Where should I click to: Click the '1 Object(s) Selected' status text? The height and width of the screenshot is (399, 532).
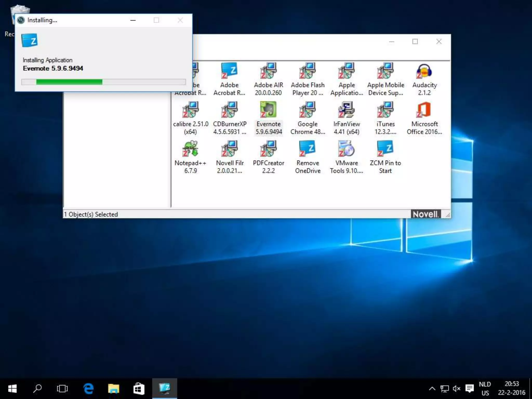91,214
